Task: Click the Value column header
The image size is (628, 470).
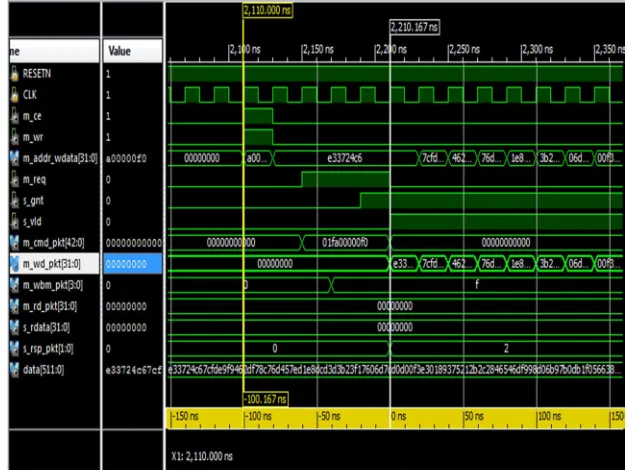Action: pyautogui.click(x=133, y=51)
